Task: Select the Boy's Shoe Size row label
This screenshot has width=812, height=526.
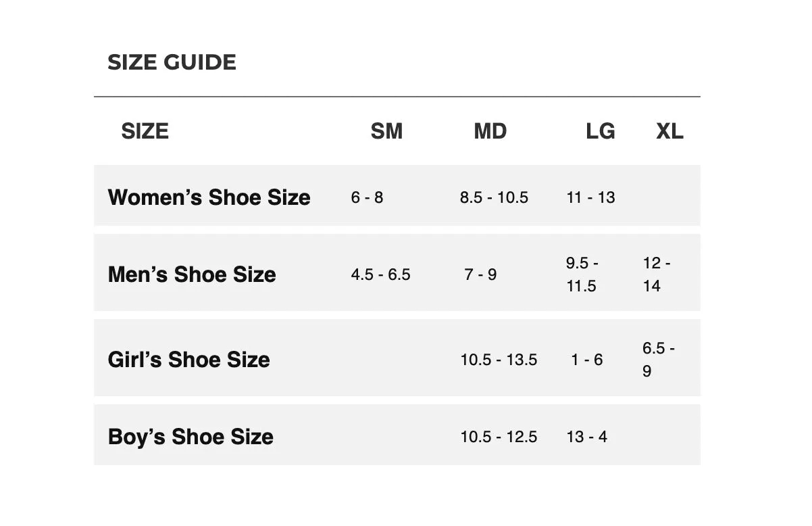Action: tap(191, 437)
